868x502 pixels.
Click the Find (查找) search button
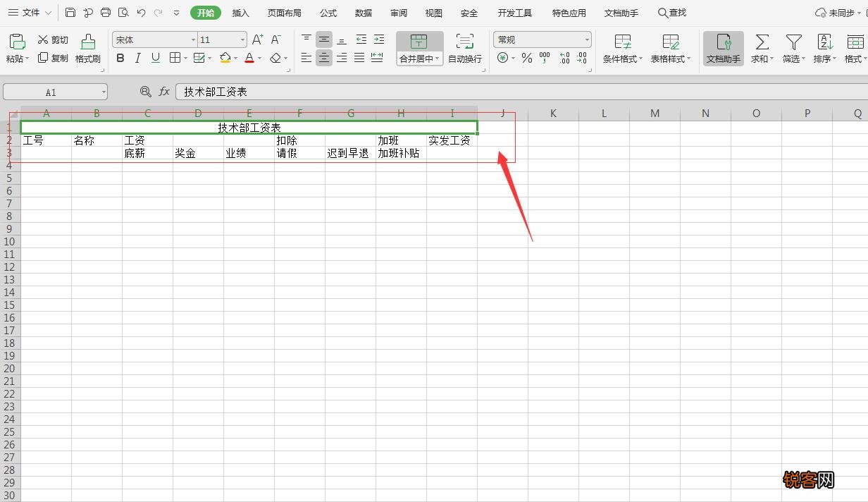tap(672, 13)
